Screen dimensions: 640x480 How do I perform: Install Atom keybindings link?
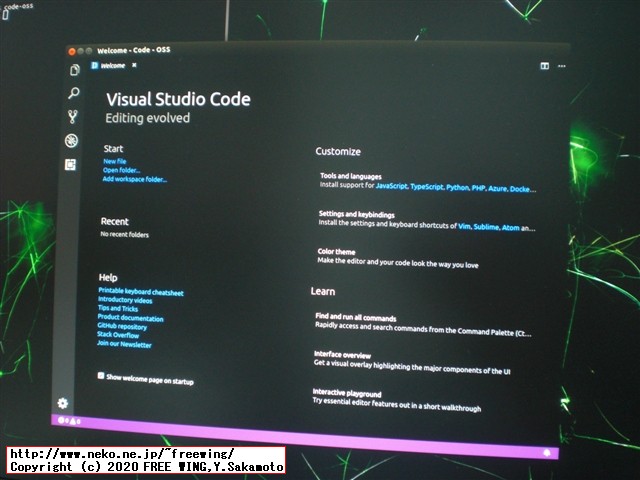tap(511, 227)
